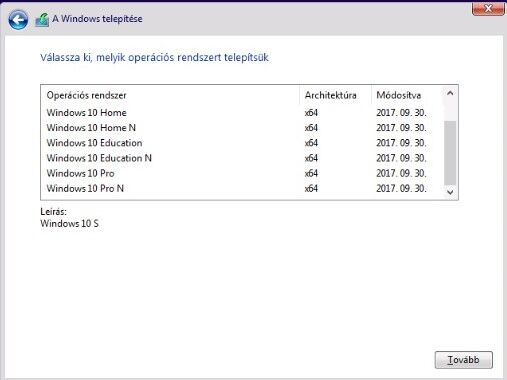Click x64 in Windows 10 Education N row
This screenshot has width=507, height=380.
311,158
